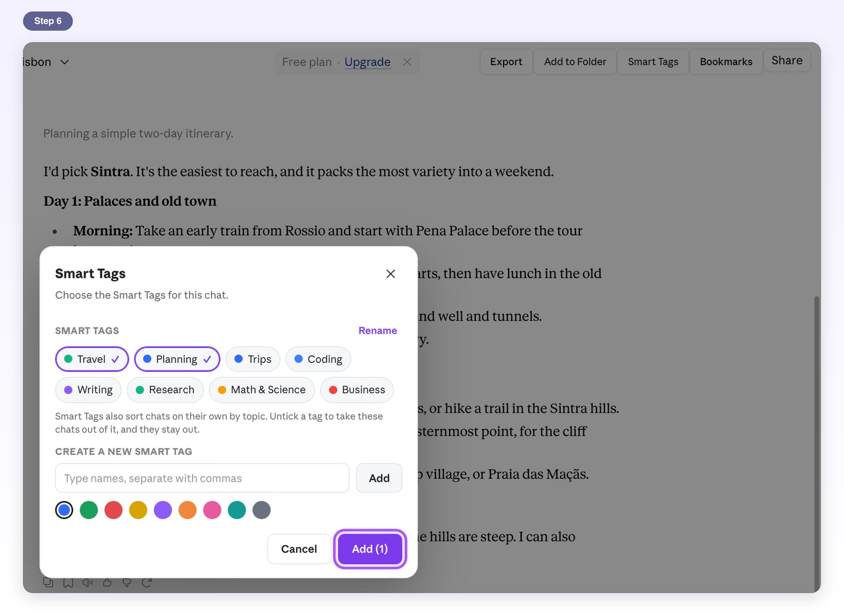Play response aloud via speaker icon
844x616 pixels.
click(87, 582)
